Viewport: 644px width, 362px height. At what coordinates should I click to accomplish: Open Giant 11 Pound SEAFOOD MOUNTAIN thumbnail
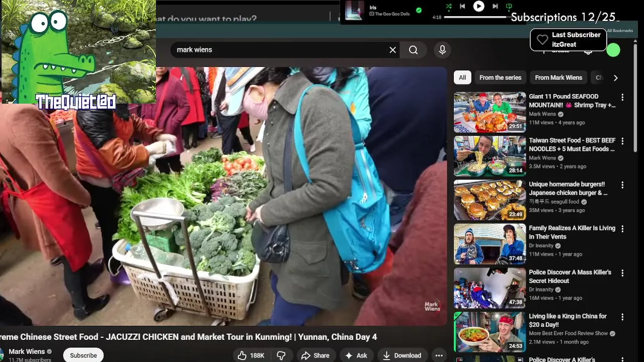pyautogui.click(x=490, y=112)
